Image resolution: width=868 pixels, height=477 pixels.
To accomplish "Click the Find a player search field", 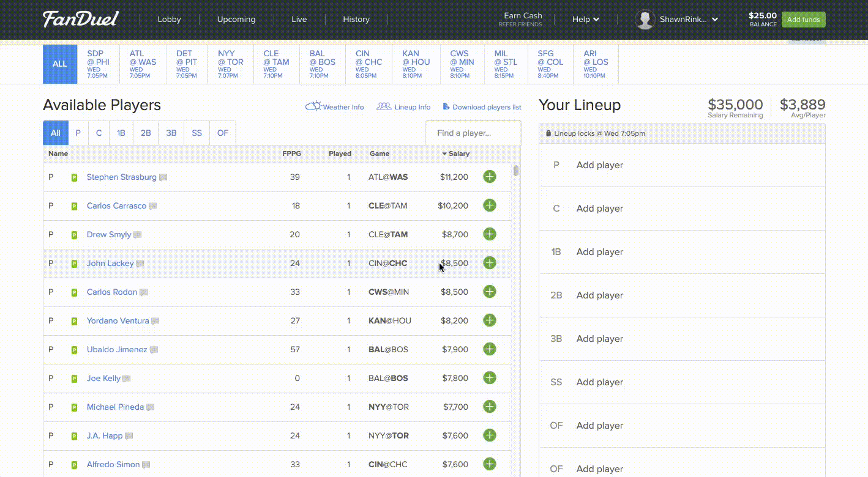I will [473, 133].
